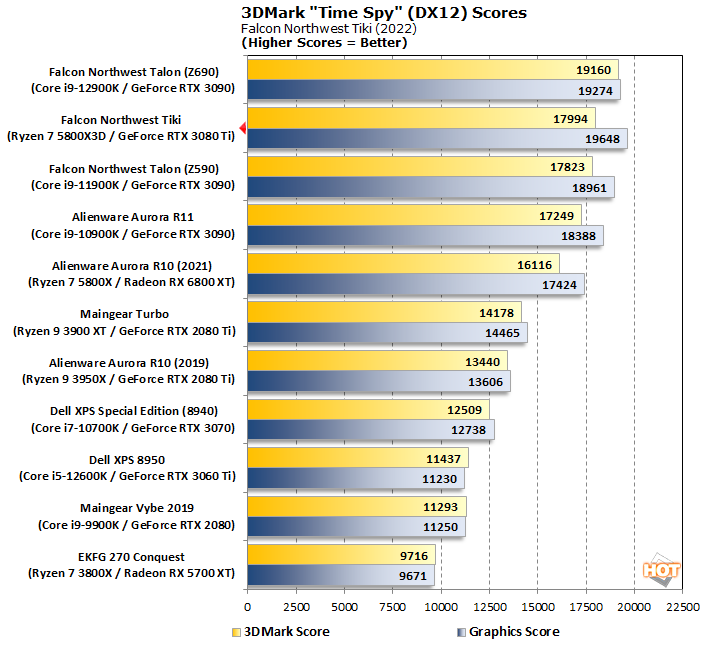
Task: Select the 17823 score value
Action: 568,167
